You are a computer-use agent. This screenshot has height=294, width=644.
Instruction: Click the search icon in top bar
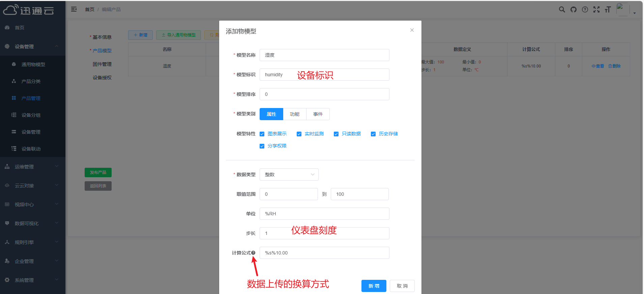[x=562, y=9]
